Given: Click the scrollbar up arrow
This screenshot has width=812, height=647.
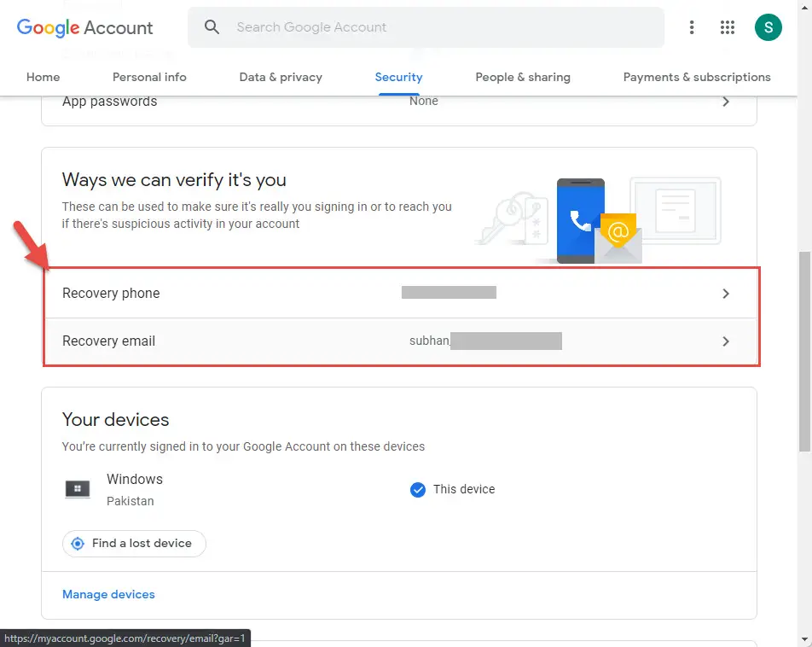Looking at the screenshot, I should click(804, 7).
